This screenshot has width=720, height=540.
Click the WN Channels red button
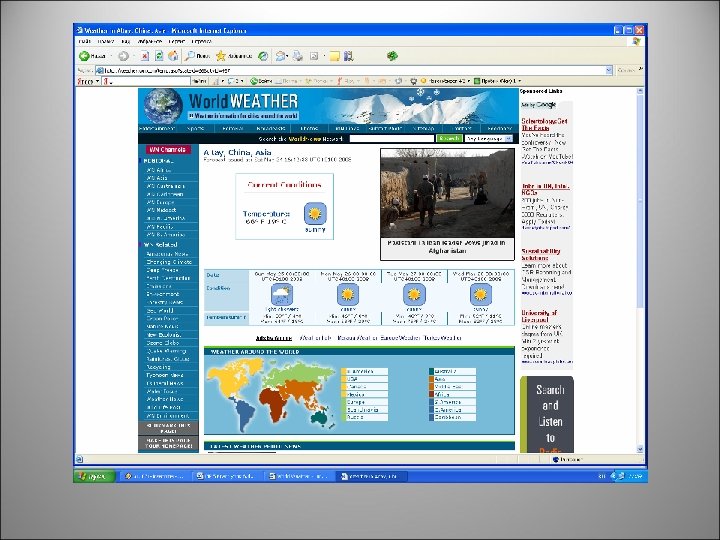pos(168,150)
